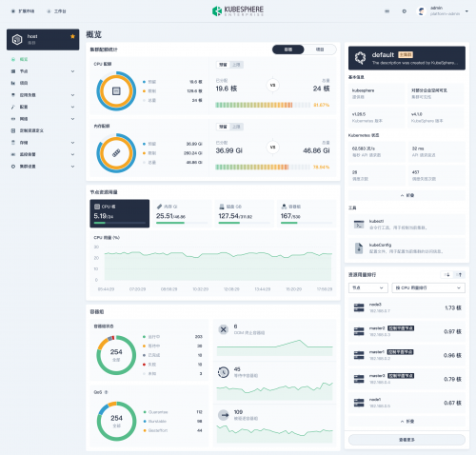The width and height of the screenshot is (476, 455).
Task: Set resource ranking to ascending order
Action: point(460,275)
